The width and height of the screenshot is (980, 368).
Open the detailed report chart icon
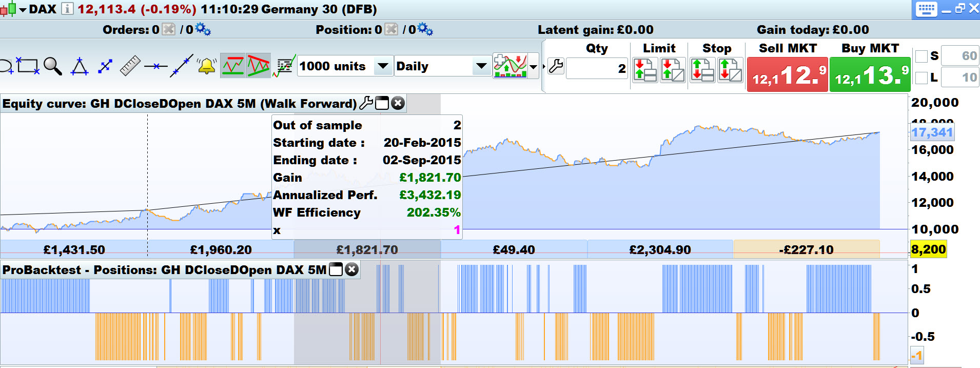(x=284, y=66)
